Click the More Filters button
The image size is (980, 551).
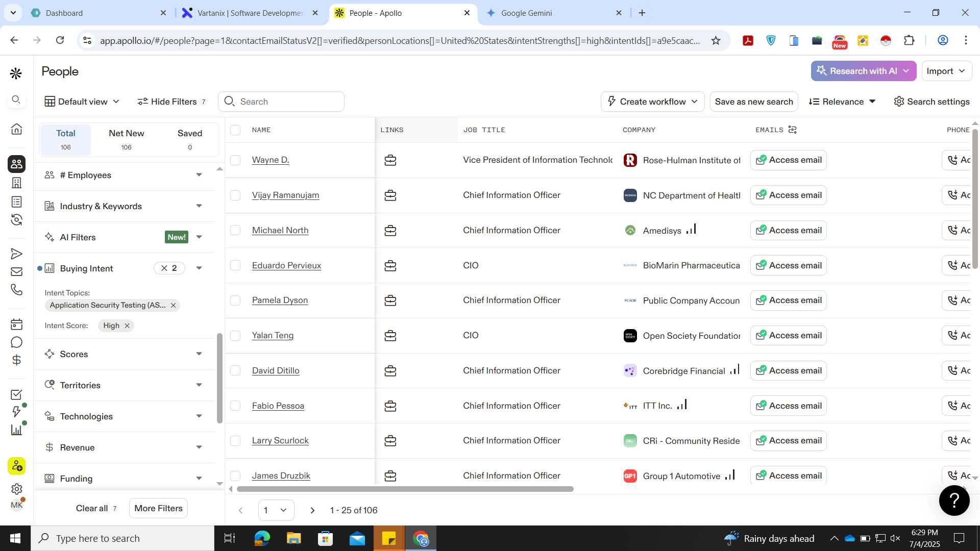click(158, 508)
